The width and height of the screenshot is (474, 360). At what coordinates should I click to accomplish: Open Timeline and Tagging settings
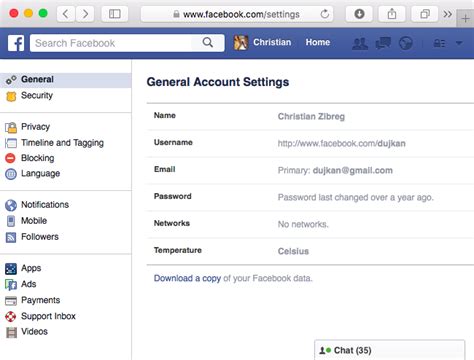click(x=62, y=143)
